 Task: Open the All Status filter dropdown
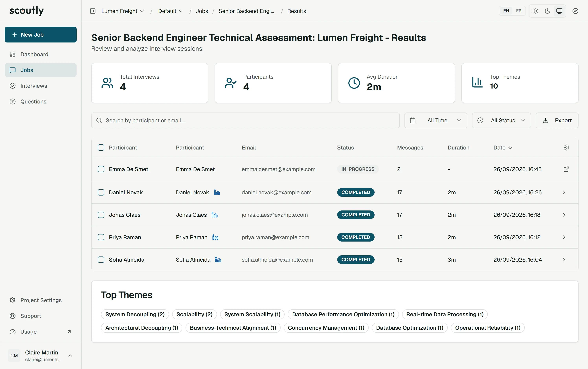coord(501,120)
